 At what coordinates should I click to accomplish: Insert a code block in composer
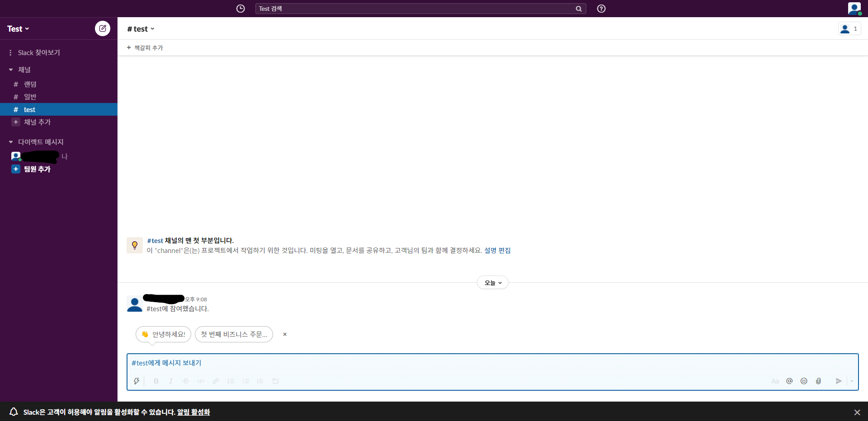[275, 381]
